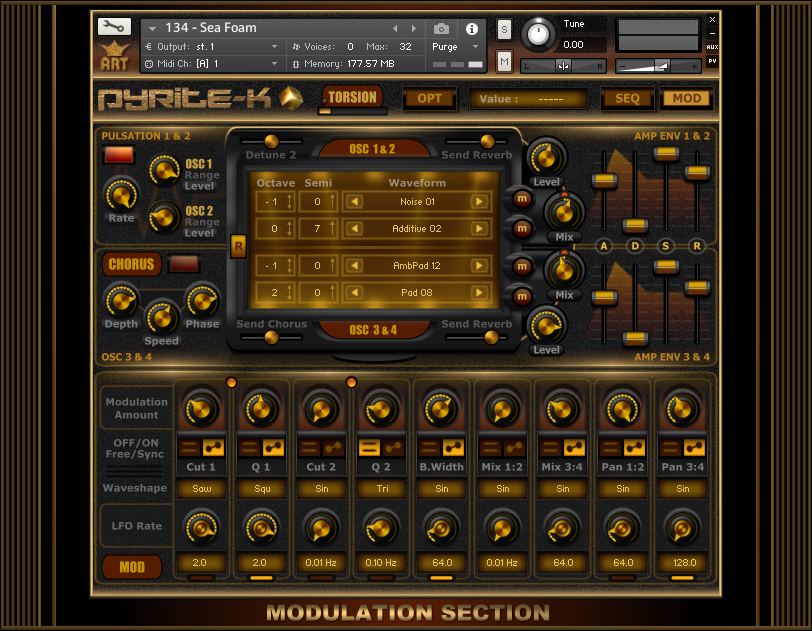Go to the next preset arrow

[x=415, y=29]
